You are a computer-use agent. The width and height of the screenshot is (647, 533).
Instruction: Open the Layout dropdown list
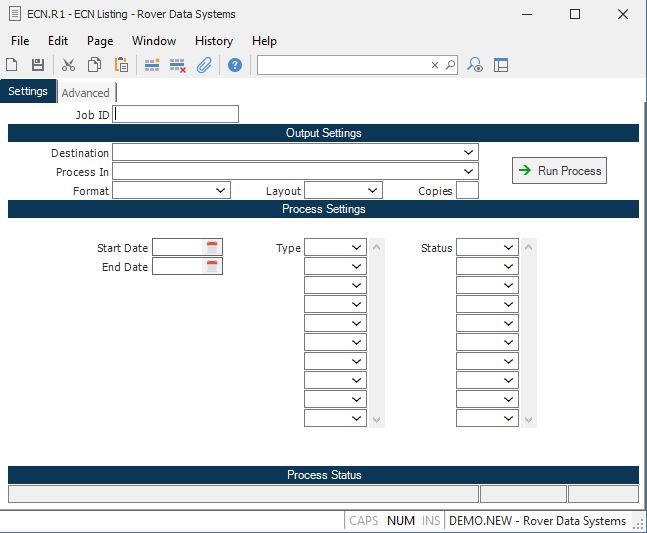(x=373, y=190)
